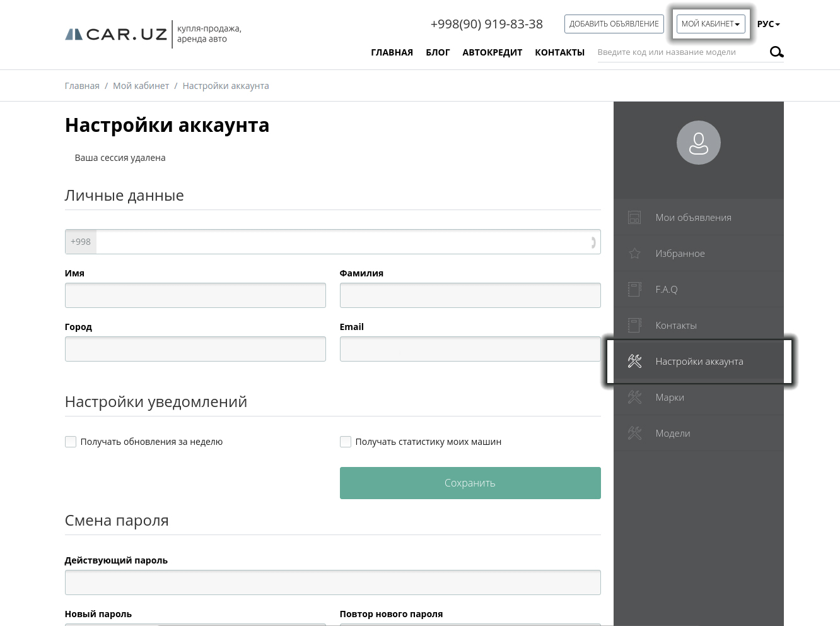Open the РУС language dropdown
The height and width of the screenshot is (626, 840).
tap(768, 24)
